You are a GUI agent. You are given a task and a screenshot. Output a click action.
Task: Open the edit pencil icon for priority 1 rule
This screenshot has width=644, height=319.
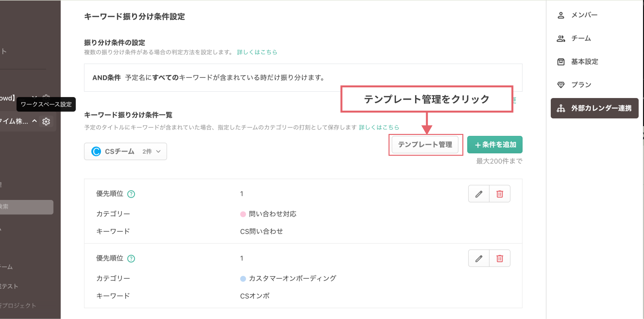coord(479,193)
